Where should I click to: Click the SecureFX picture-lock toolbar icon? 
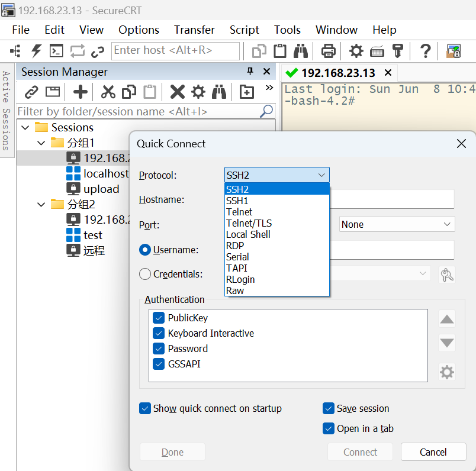454,51
